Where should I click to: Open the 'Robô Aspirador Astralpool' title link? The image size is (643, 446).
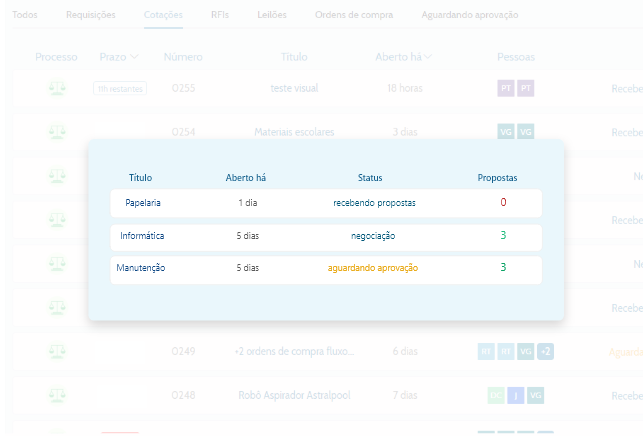[294, 395]
